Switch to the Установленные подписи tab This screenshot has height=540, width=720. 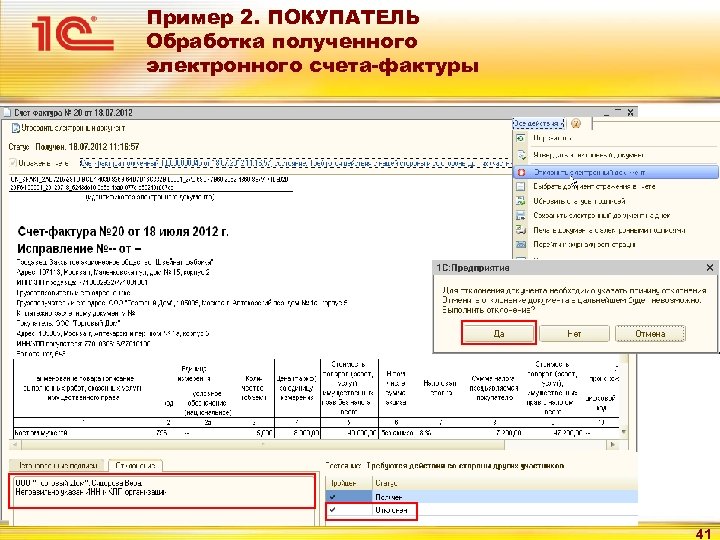point(57,466)
